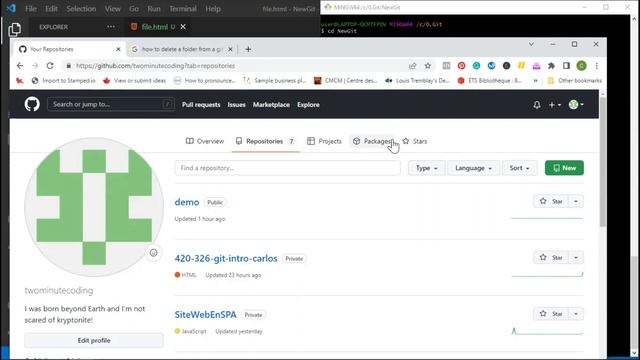Click the share page icon in address bar
Screen dimensions: 640x360
[413, 66]
